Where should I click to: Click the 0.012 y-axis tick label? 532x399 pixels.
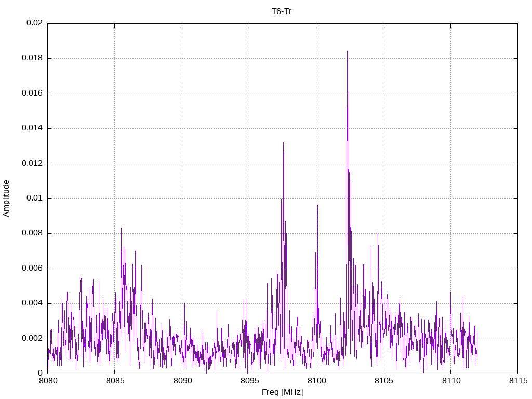(x=32, y=163)
